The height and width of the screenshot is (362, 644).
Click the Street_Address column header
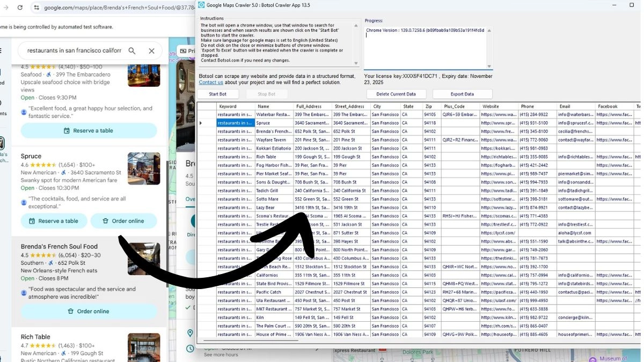coord(352,106)
